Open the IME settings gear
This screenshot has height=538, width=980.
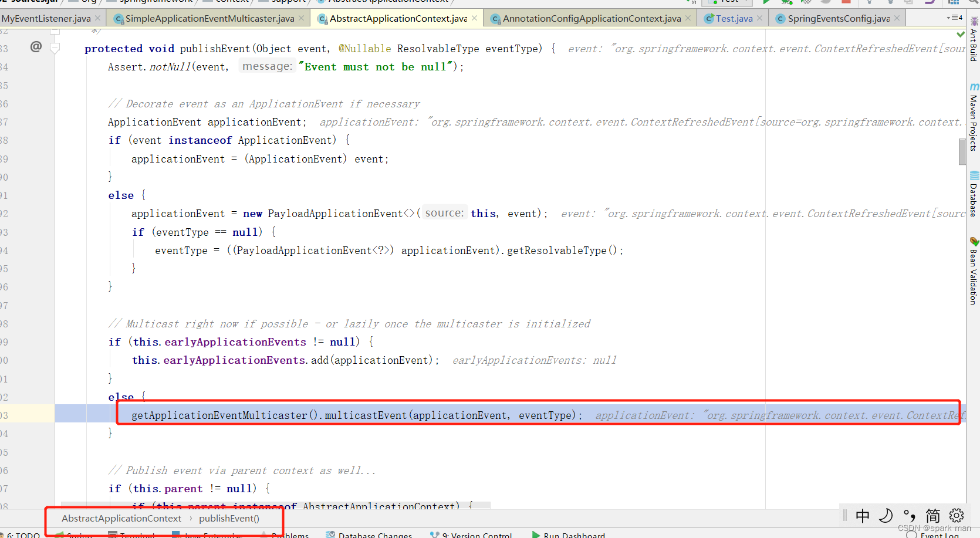click(957, 516)
